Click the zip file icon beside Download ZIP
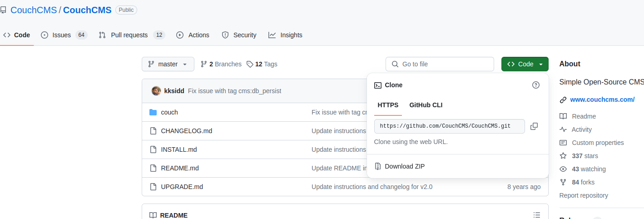Screen dimensions: 644x219 pos(378,166)
